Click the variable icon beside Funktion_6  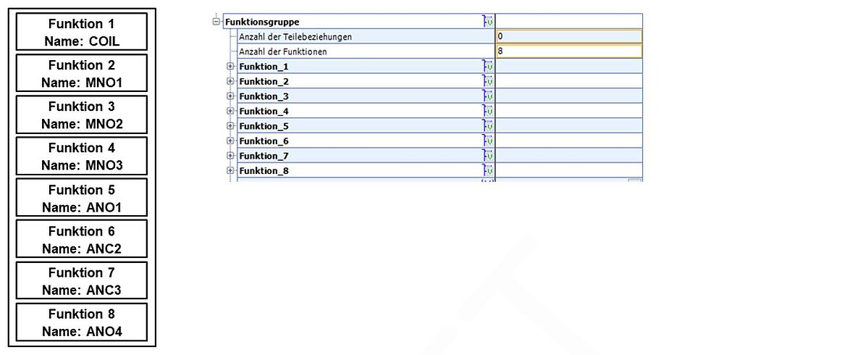click(x=488, y=141)
